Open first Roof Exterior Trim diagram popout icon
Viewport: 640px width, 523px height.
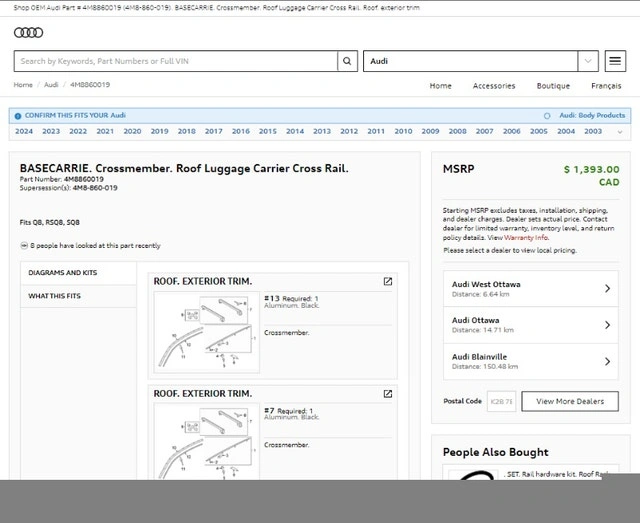click(x=387, y=282)
